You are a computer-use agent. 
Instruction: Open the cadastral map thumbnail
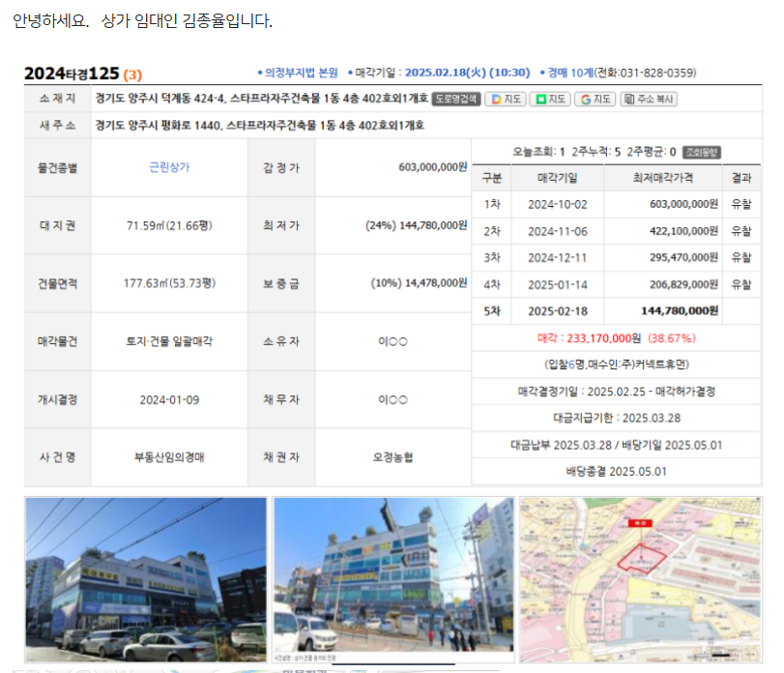point(640,577)
